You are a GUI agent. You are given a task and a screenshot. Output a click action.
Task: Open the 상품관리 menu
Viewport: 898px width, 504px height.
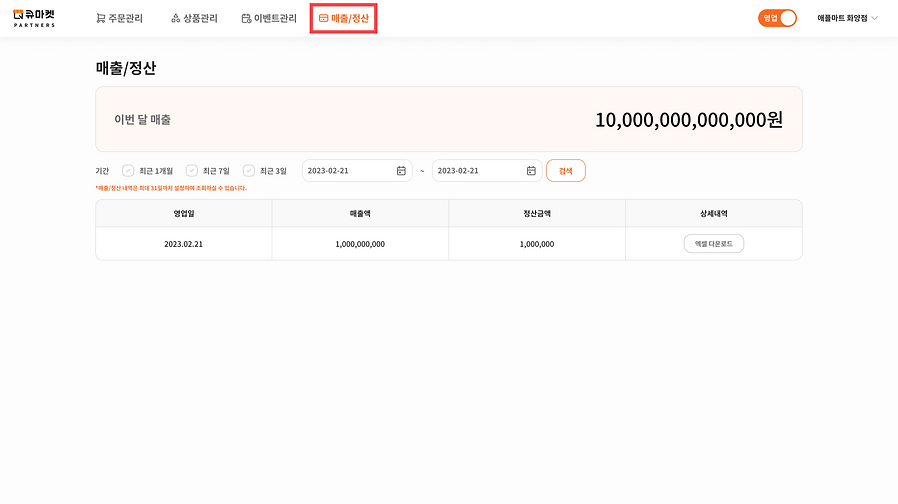[195, 18]
